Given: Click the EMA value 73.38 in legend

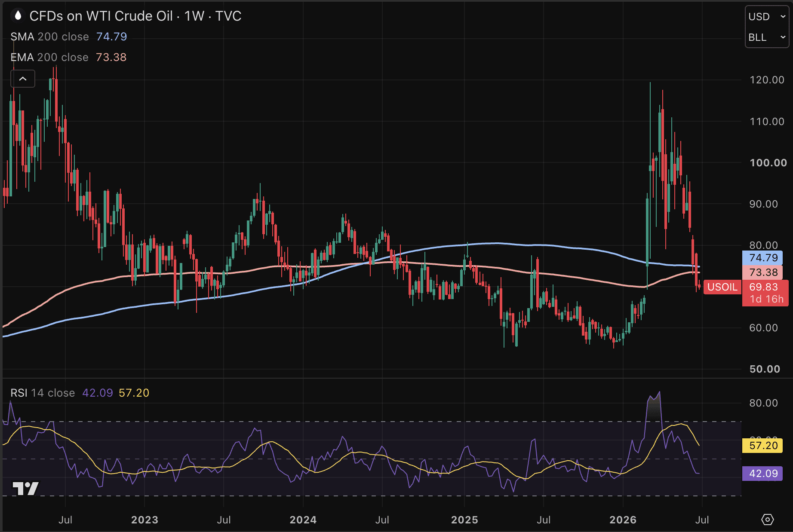Looking at the screenshot, I should tap(111, 57).
